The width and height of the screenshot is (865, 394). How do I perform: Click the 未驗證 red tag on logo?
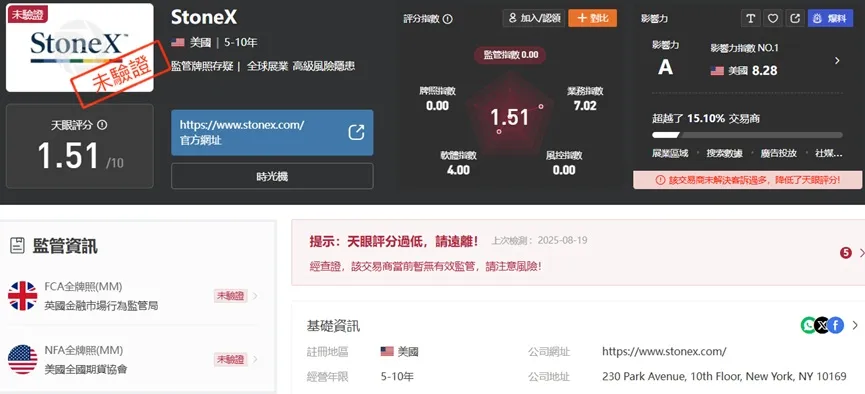click(28, 14)
